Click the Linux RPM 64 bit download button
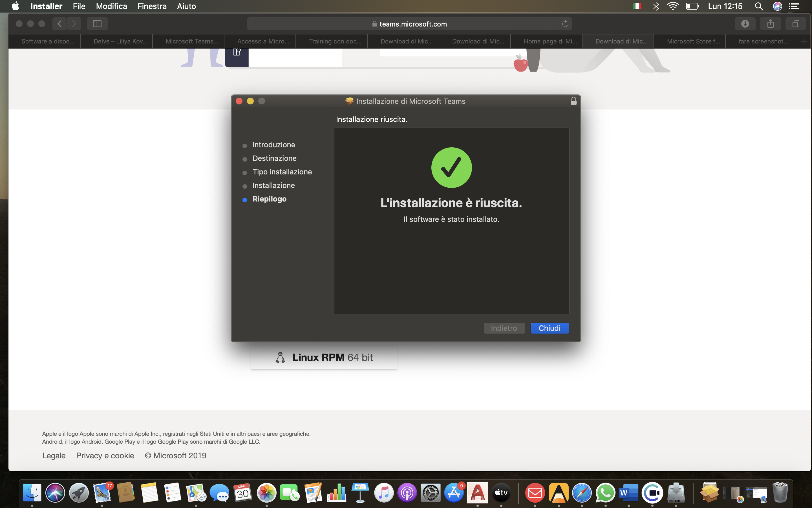 pos(324,357)
